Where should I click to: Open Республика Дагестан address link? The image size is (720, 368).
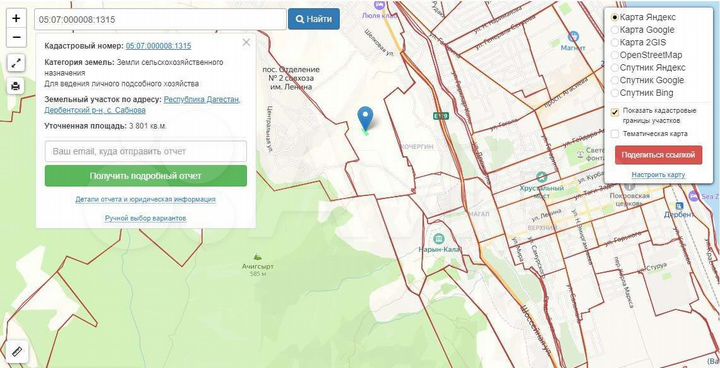[x=202, y=99]
